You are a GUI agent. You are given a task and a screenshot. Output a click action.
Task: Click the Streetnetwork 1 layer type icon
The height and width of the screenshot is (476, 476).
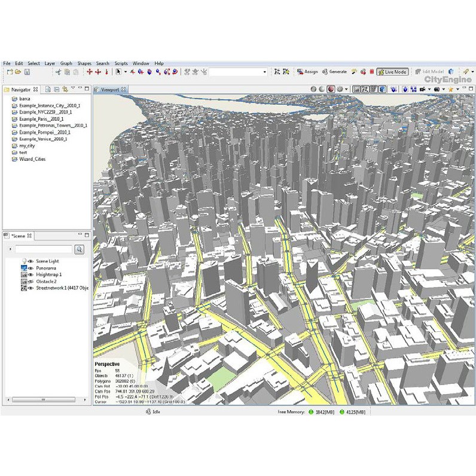point(24,288)
